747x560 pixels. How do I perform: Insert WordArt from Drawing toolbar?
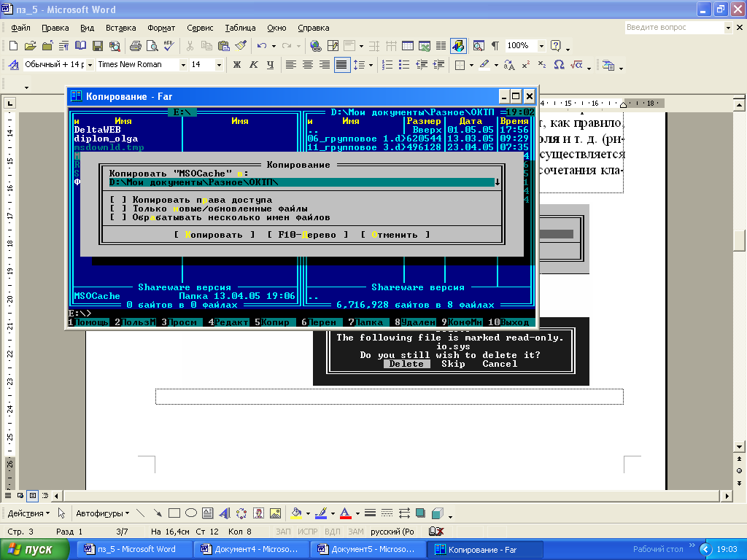tap(224, 513)
